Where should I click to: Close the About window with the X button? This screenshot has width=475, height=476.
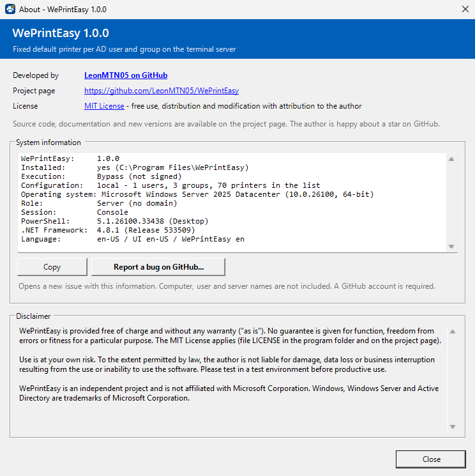(x=465, y=9)
